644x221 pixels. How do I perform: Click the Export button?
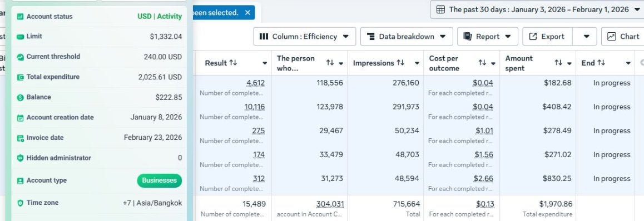coord(547,37)
